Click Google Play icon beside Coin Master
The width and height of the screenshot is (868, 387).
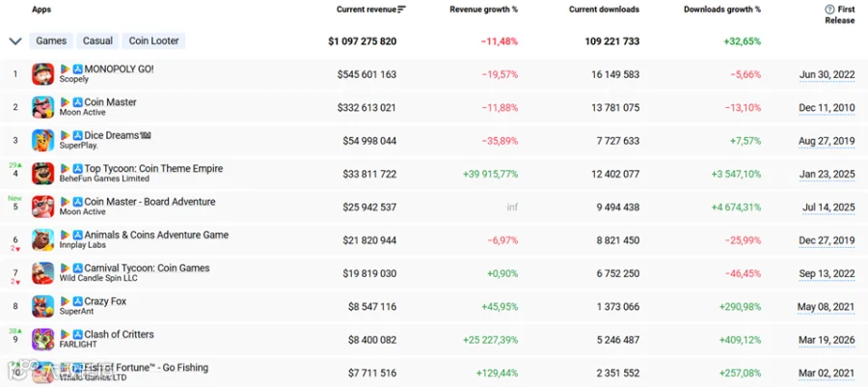(66, 102)
